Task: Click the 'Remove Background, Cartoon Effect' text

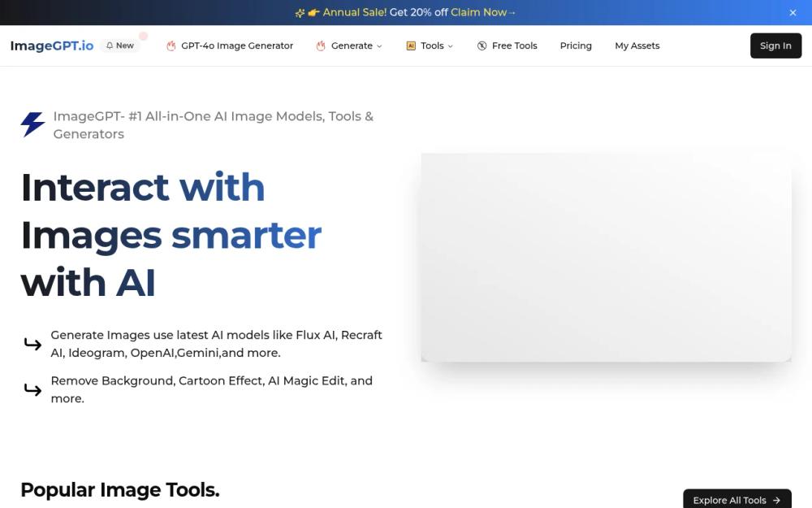Action: pyautogui.click(x=211, y=389)
